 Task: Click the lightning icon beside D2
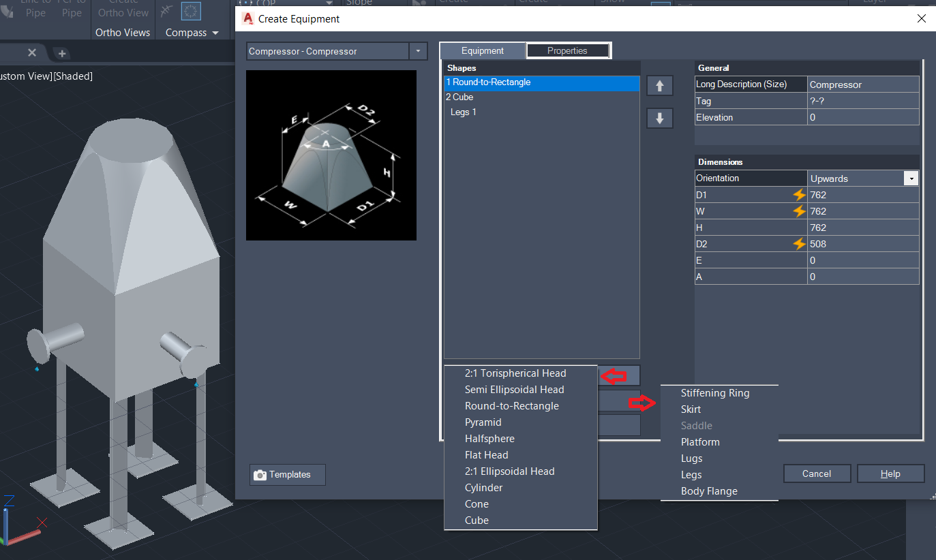pyautogui.click(x=799, y=244)
